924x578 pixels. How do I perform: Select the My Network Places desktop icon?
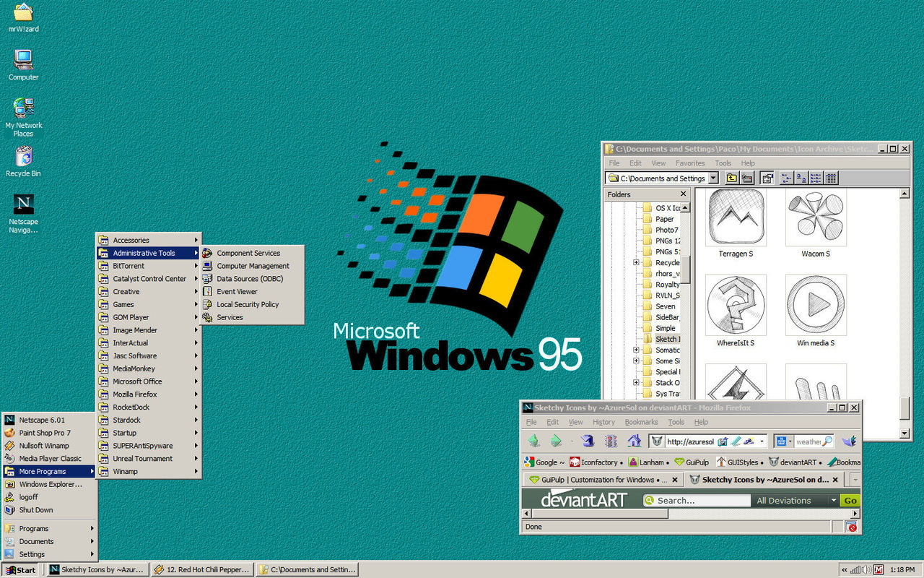tap(23, 118)
